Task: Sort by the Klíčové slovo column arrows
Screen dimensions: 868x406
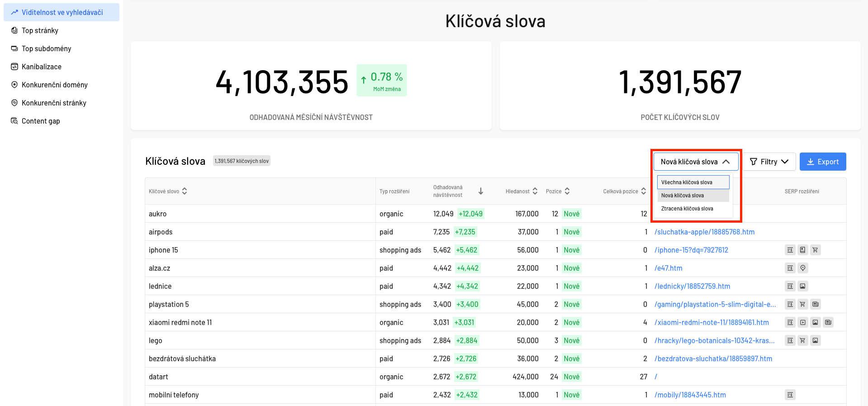Action: click(x=185, y=191)
